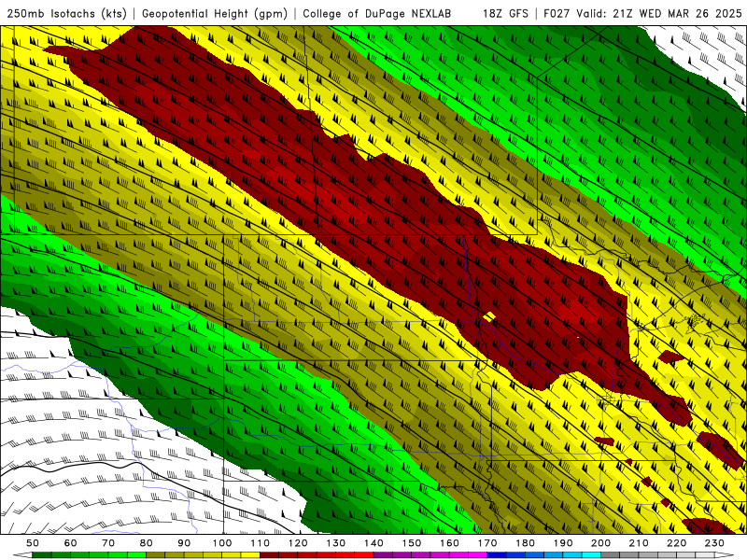Click the 190 label on the color scale
This screenshot has width=747, height=560.
(x=563, y=543)
